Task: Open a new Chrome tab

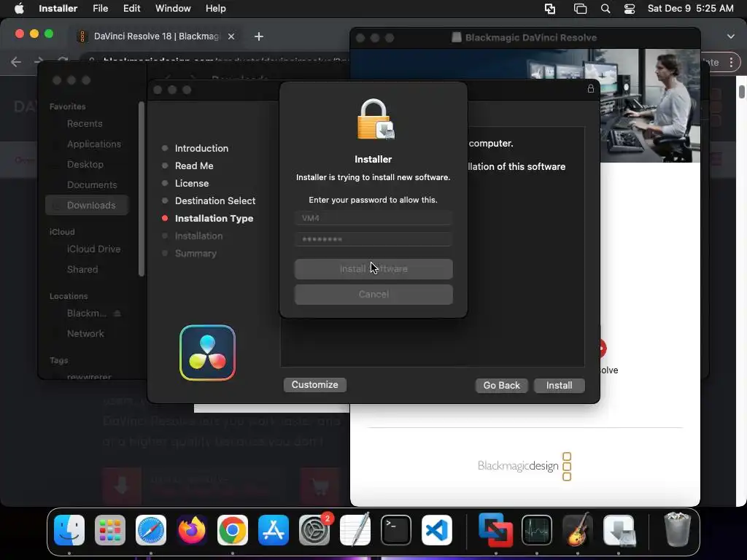Action: click(259, 36)
